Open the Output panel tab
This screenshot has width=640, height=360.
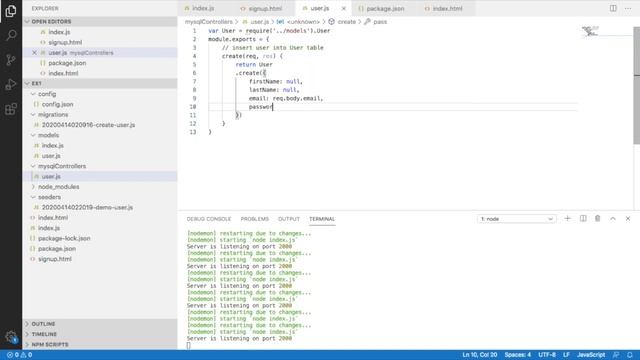(x=289, y=219)
